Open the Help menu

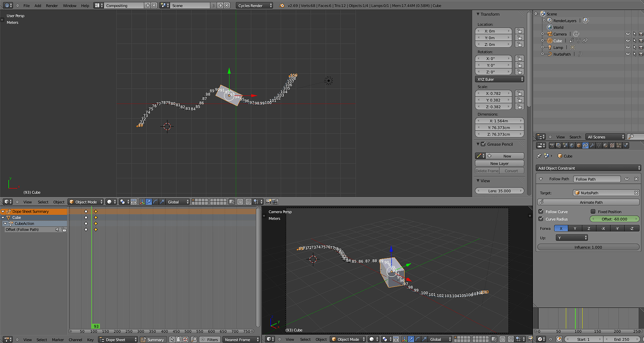coord(85,6)
